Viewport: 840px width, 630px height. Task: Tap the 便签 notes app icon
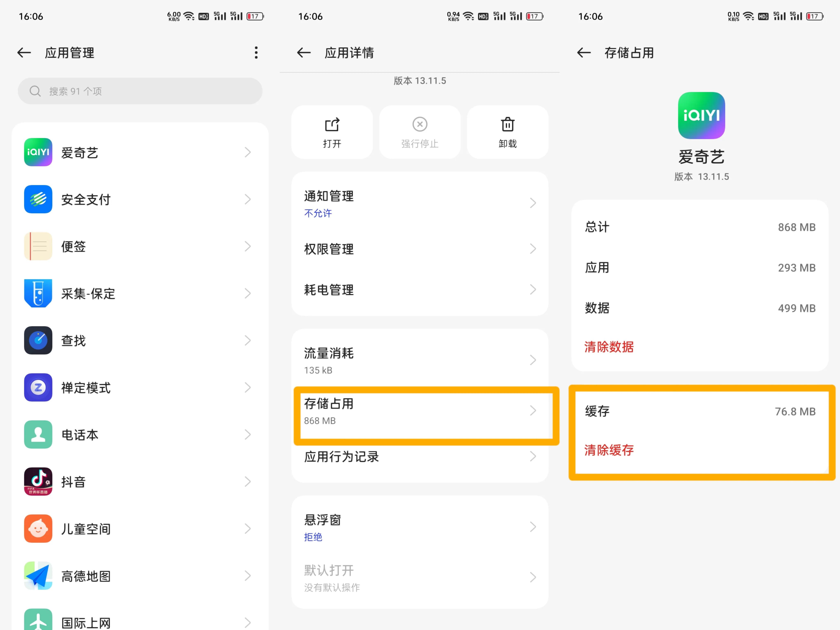(x=38, y=246)
